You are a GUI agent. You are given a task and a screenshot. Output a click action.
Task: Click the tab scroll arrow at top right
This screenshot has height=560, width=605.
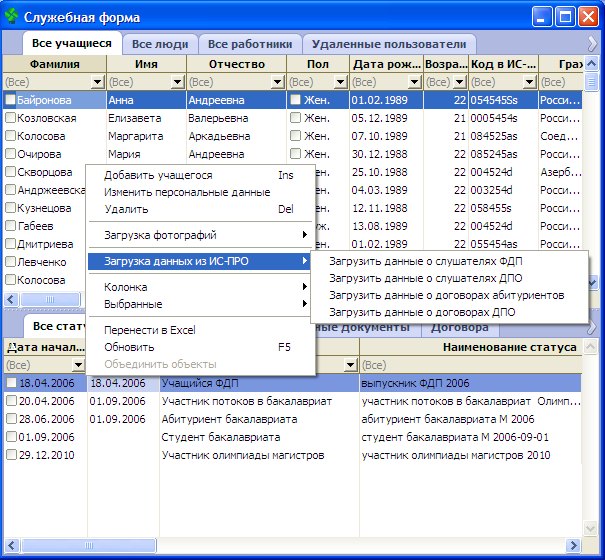[x=592, y=44]
